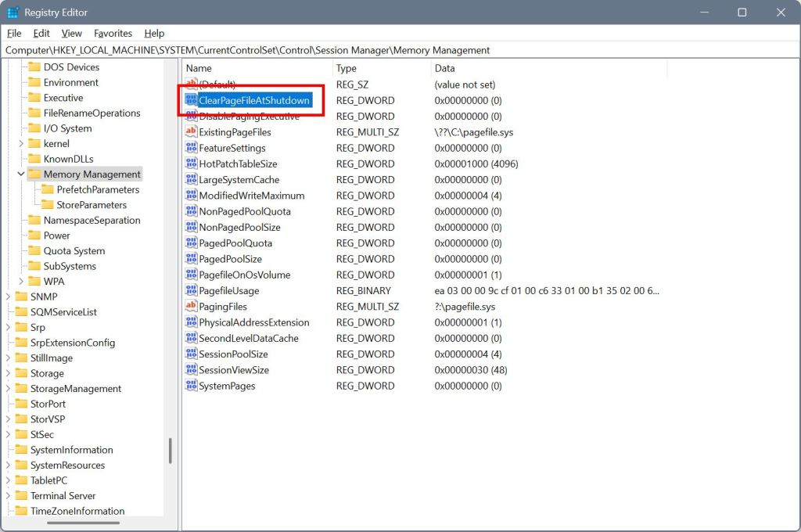The height and width of the screenshot is (532, 801).
Task: Expand the Terminal Server key
Action: [x=8, y=496]
